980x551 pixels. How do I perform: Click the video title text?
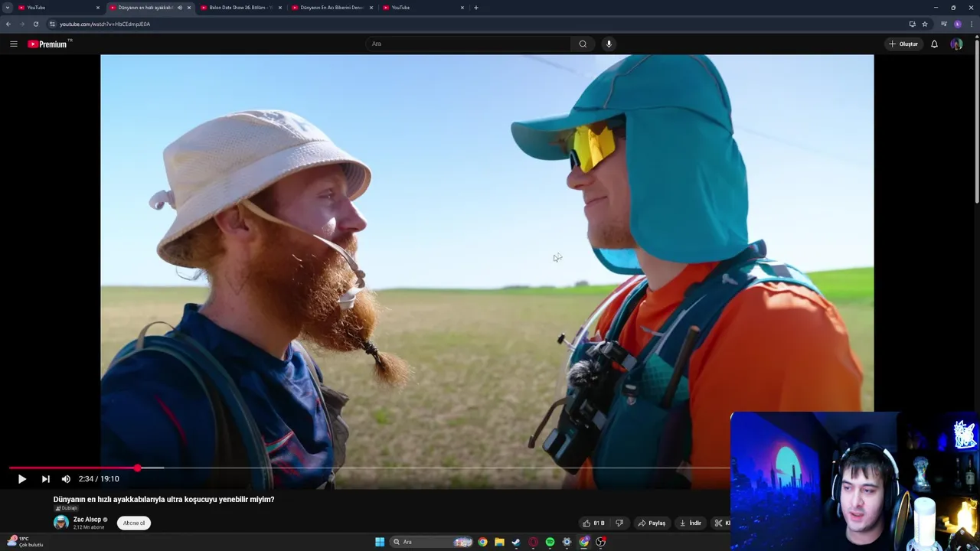164,500
